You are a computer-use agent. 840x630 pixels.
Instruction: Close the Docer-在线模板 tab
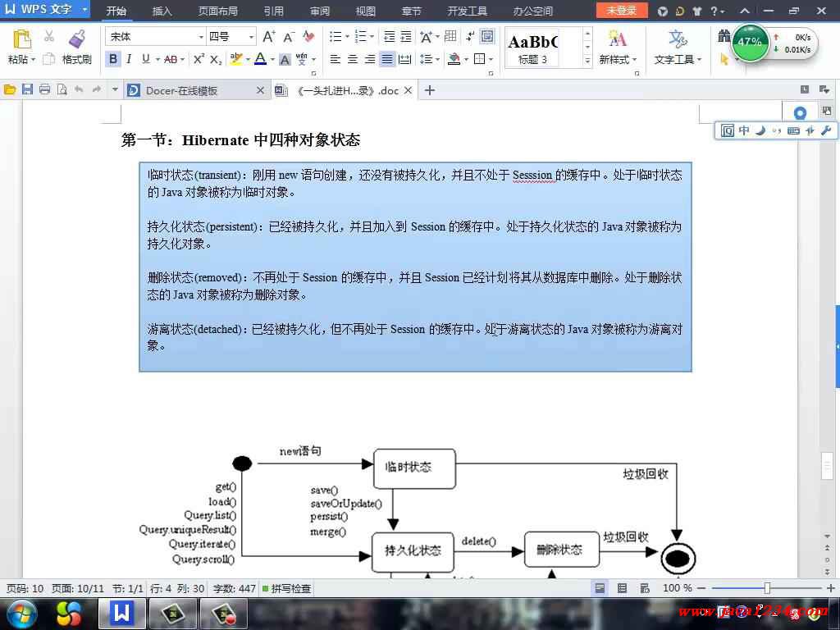(x=260, y=90)
